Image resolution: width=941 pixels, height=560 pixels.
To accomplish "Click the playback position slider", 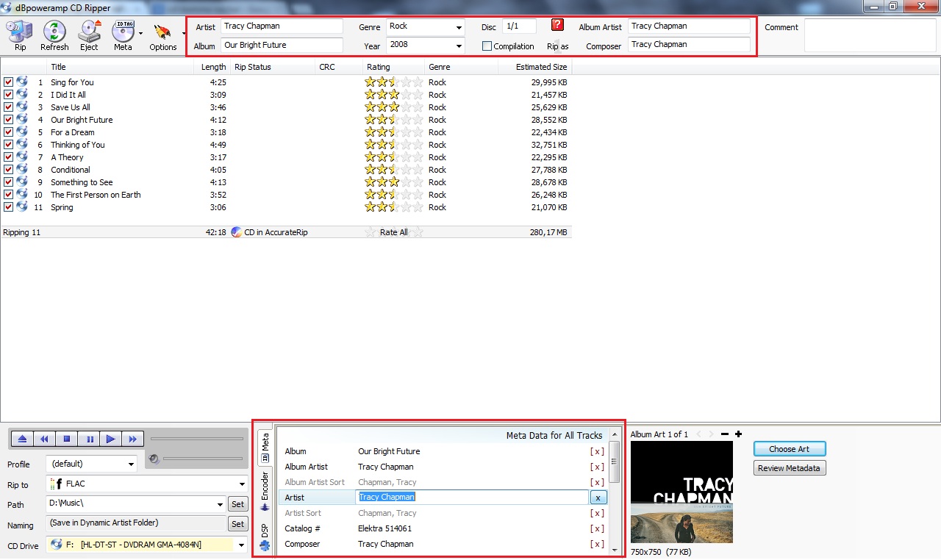I will click(x=196, y=439).
